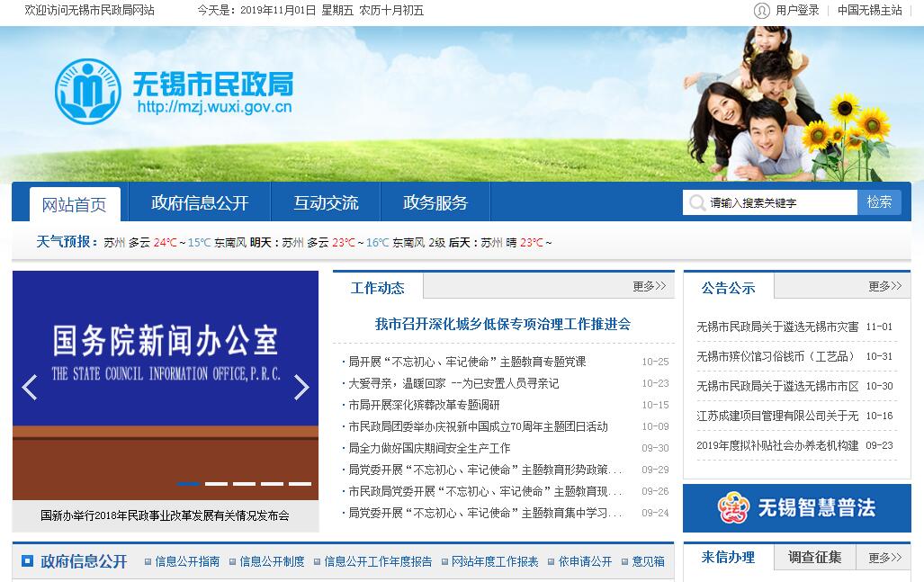Open the 政务服务 navigation menu item
The height and width of the screenshot is (582, 924).
click(x=435, y=202)
